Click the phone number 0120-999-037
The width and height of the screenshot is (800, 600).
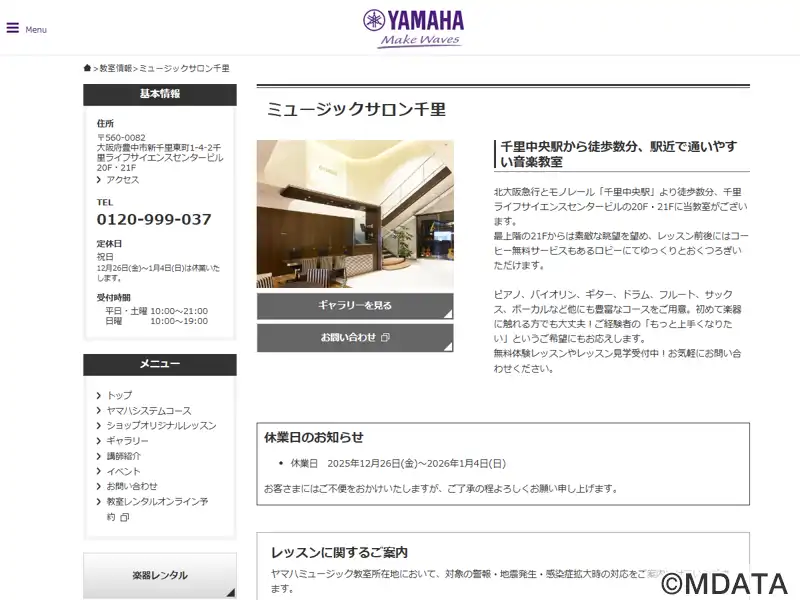pos(154,219)
